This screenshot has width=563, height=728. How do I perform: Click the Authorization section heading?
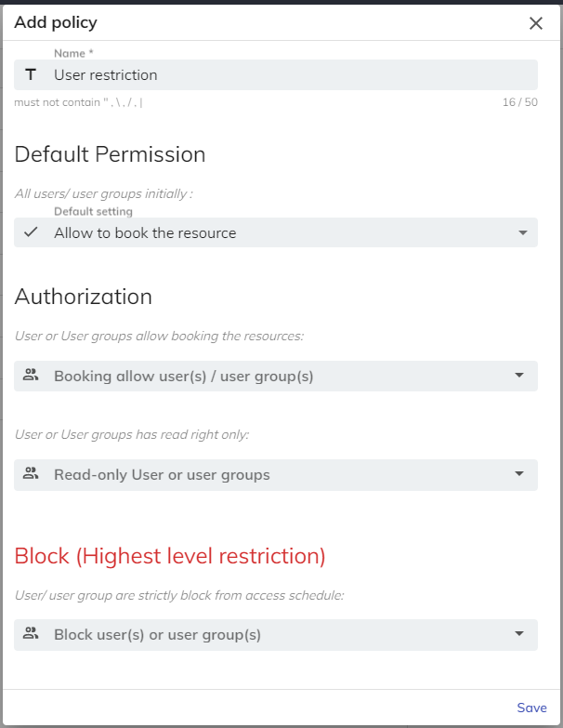click(x=84, y=298)
